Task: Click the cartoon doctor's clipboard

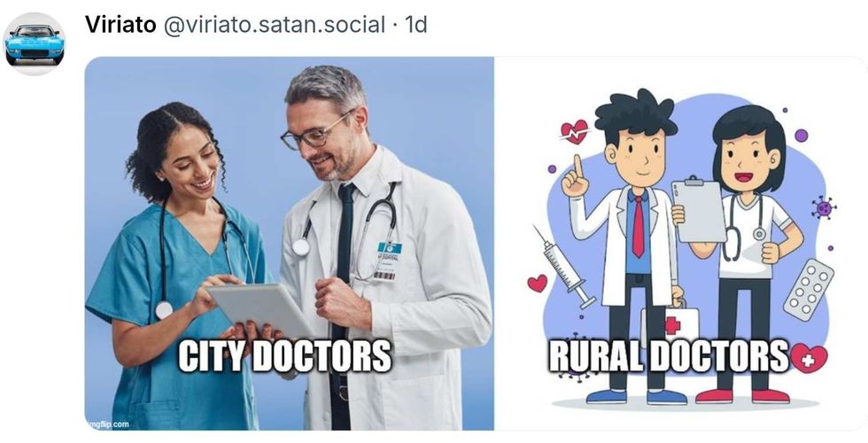Action: (699, 210)
